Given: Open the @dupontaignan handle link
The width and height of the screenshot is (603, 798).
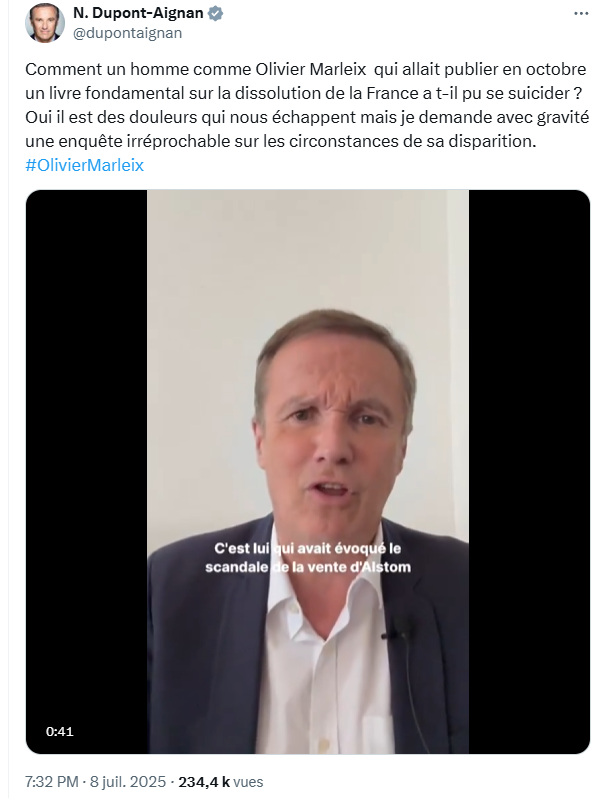Looking at the screenshot, I should [128, 33].
